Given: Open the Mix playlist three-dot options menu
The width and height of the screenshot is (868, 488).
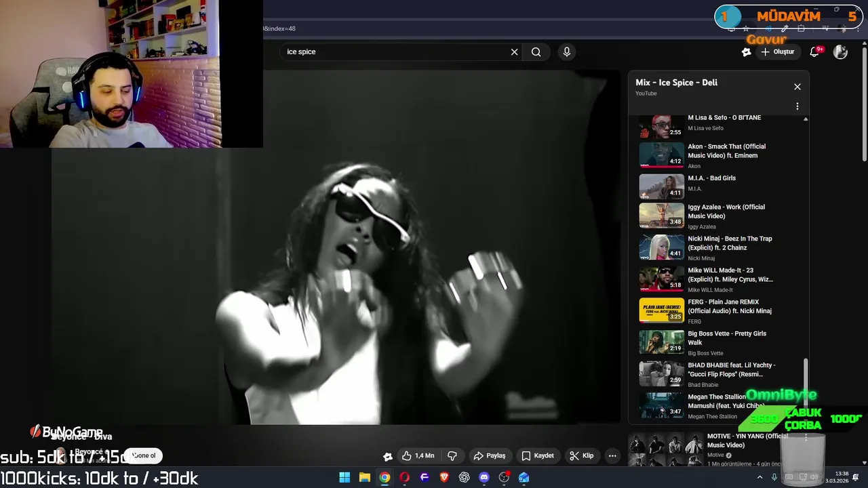Looking at the screenshot, I should tap(797, 106).
